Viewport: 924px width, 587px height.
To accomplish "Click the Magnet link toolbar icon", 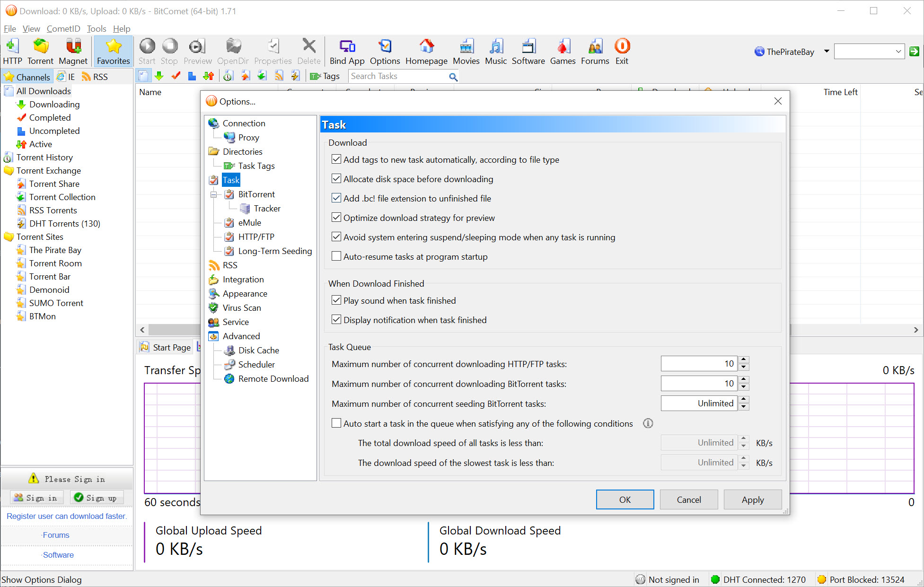I will (73, 52).
